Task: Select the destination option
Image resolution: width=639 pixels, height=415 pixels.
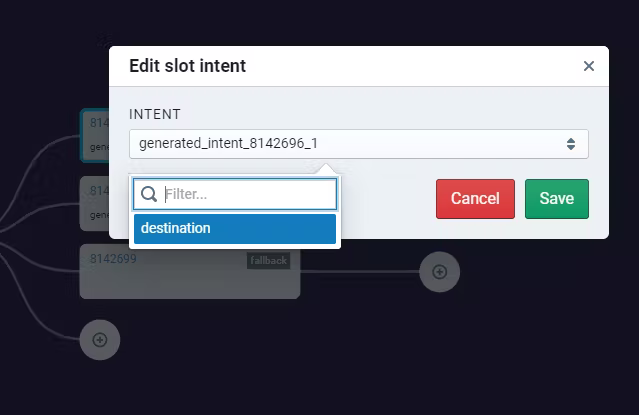Action: (x=235, y=229)
